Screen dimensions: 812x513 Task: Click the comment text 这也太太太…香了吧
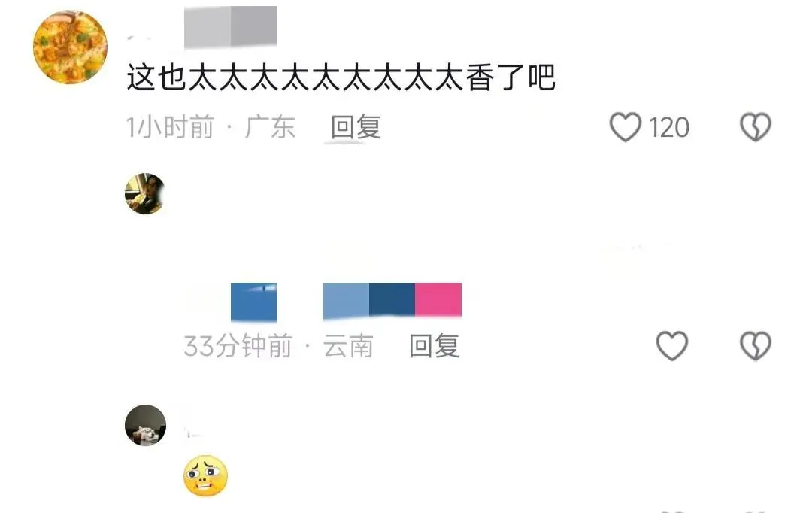coord(341,77)
